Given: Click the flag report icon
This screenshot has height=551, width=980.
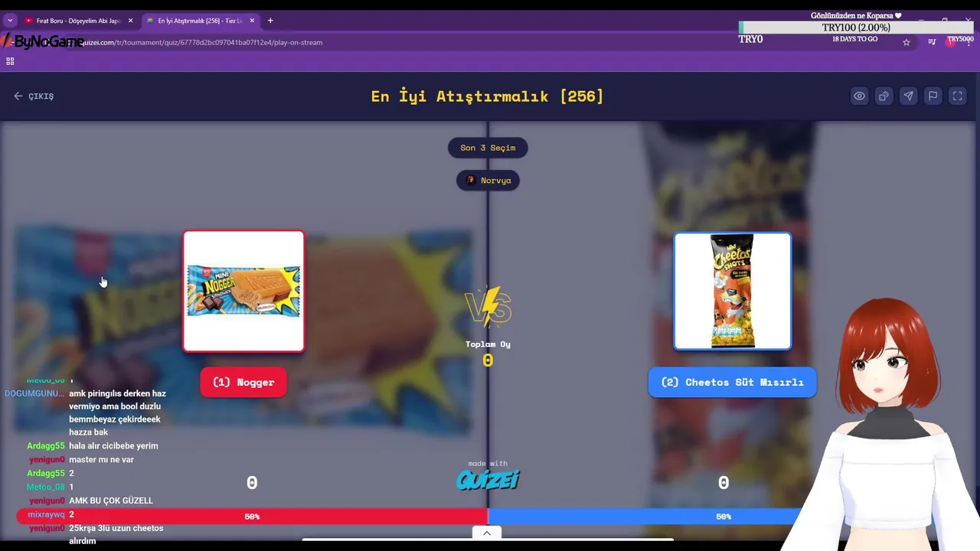Looking at the screenshot, I should coord(933,96).
